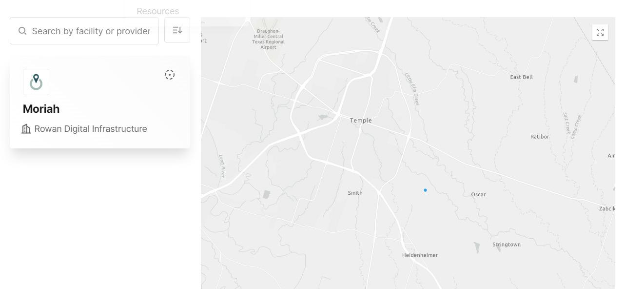The width and height of the screenshot is (644, 289).
Task: Click the Stringtown map label
Action: tap(507, 245)
